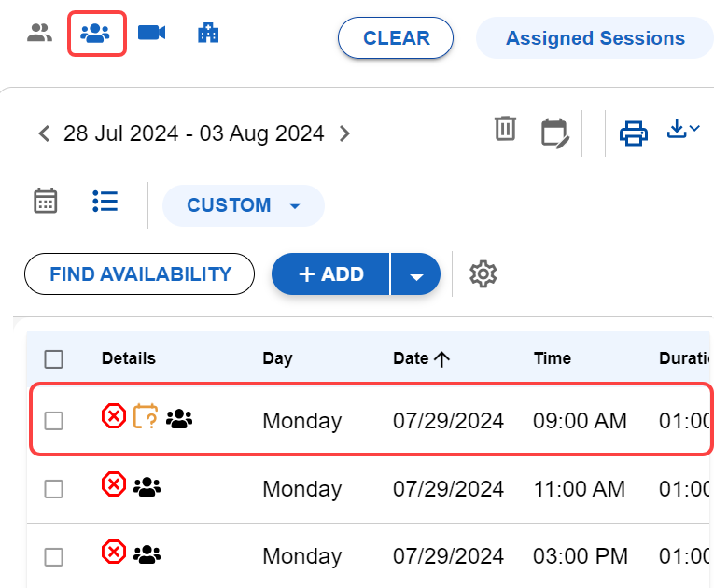Open the ADD button dropdown arrow

coord(416,275)
